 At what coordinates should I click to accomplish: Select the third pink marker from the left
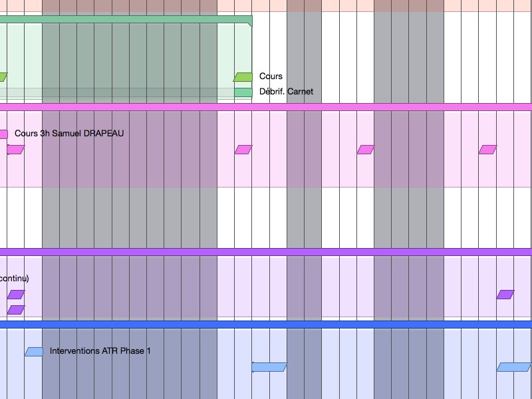(366, 150)
